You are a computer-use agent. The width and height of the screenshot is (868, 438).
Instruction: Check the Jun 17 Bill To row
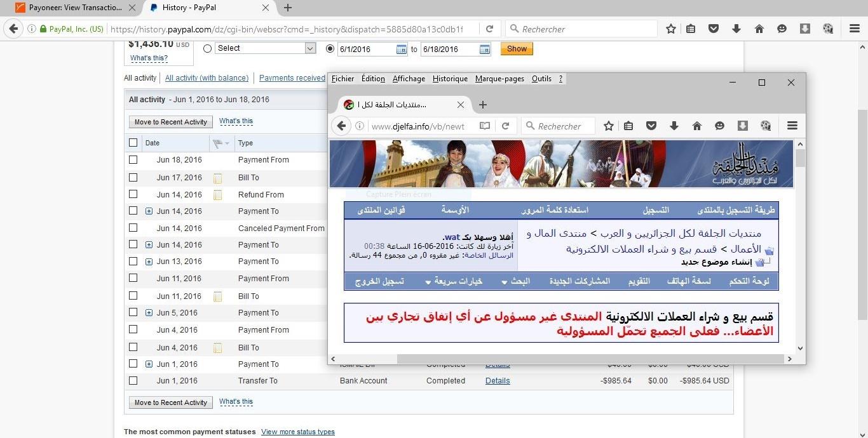coord(133,177)
